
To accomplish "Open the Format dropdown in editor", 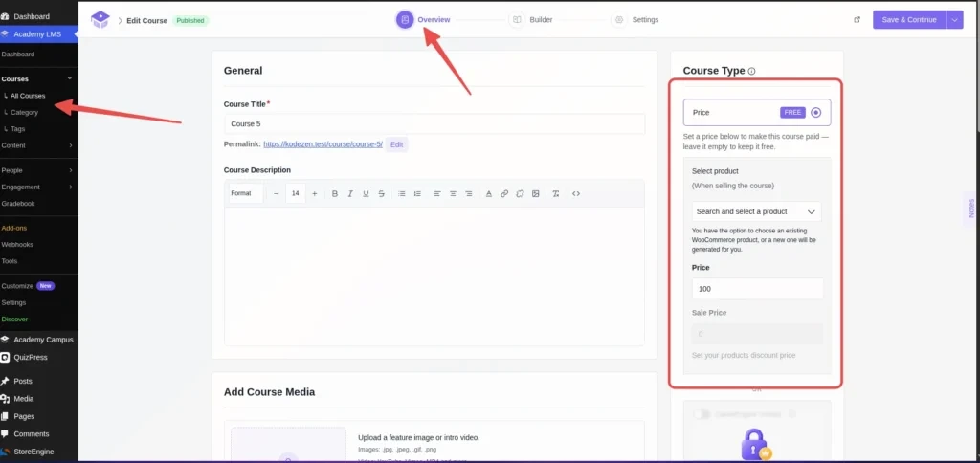I will [246, 193].
